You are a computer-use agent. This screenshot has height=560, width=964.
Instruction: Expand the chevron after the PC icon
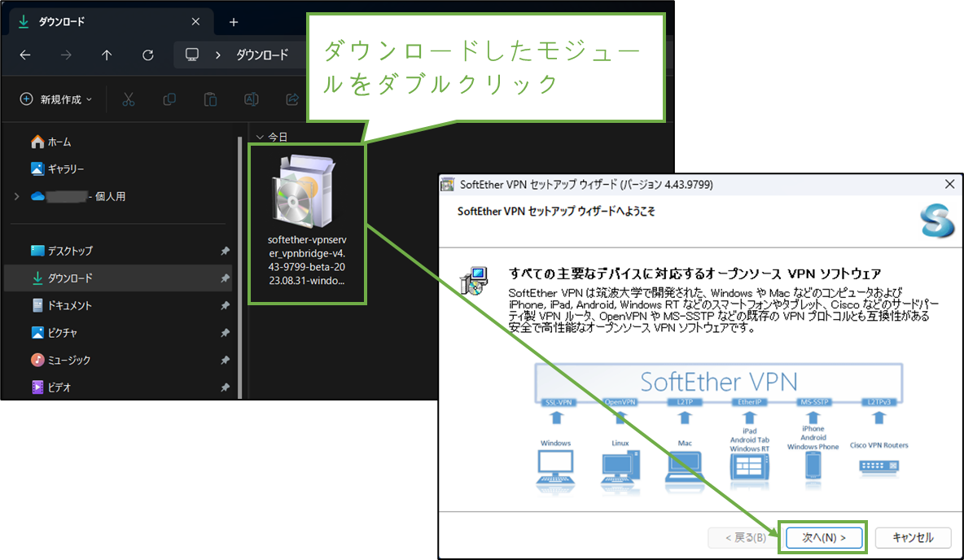(x=217, y=55)
